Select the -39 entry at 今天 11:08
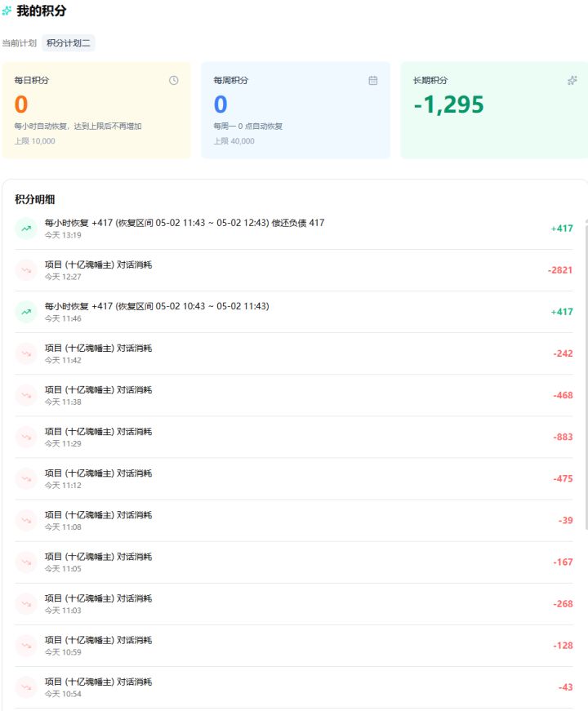 (294, 521)
